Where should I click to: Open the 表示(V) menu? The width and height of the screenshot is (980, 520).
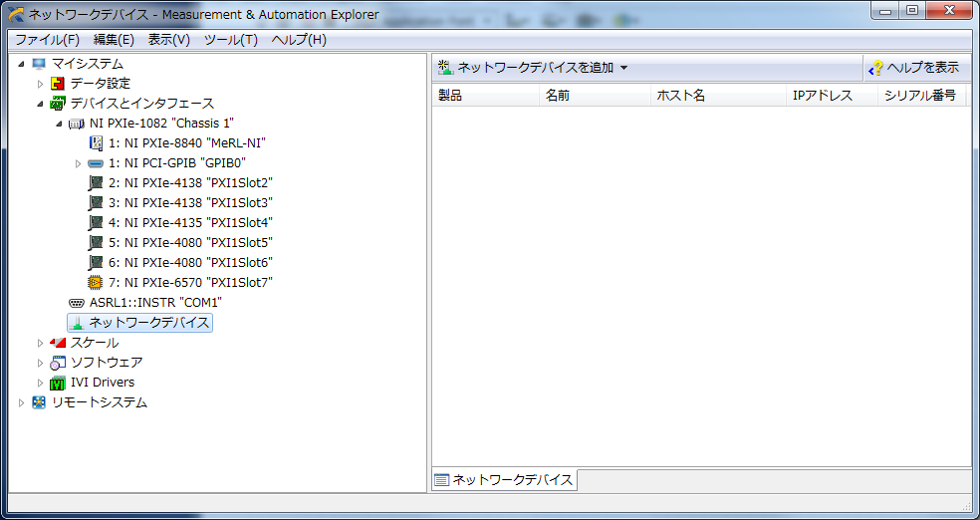(x=168, y=40)
